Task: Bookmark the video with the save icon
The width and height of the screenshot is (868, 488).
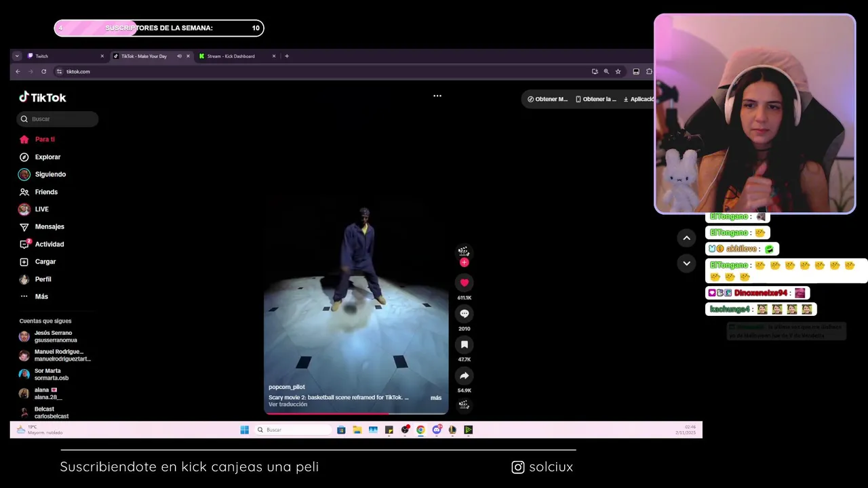Action: [x=464, y=344]
